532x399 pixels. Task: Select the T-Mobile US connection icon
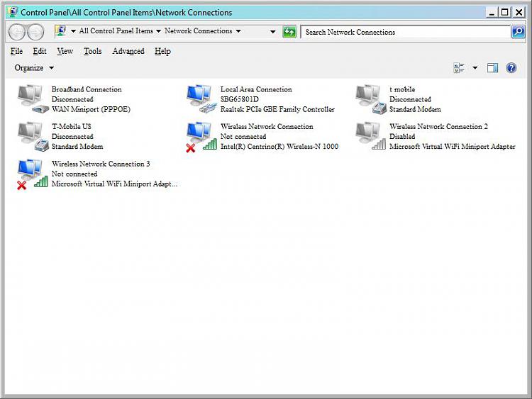pos(32,136)
